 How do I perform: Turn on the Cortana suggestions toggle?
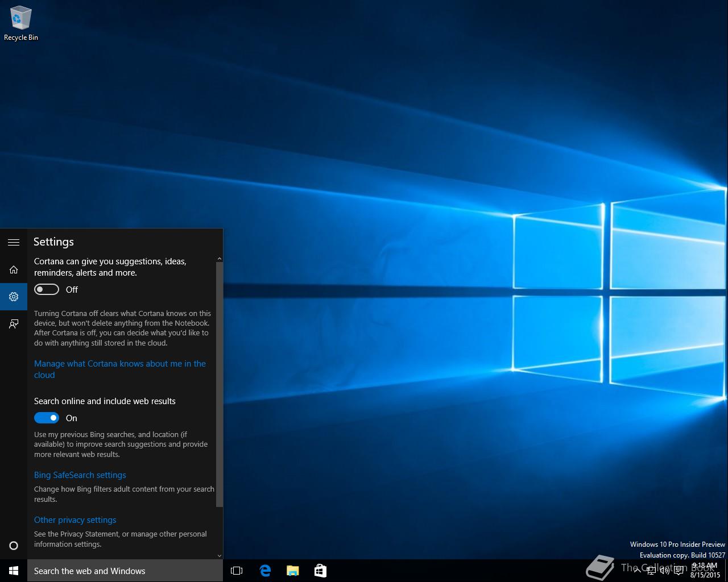(47, 289)
